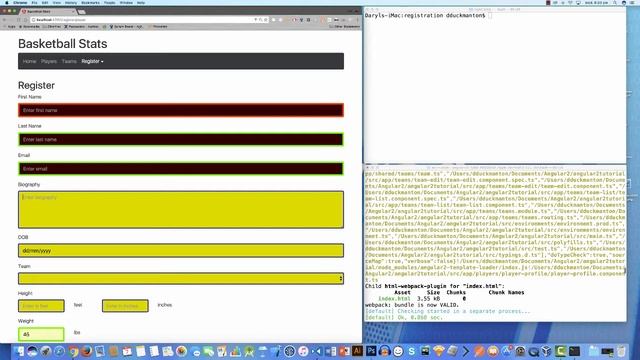Bookmark this page with the star icon

[x=265, y=20]
